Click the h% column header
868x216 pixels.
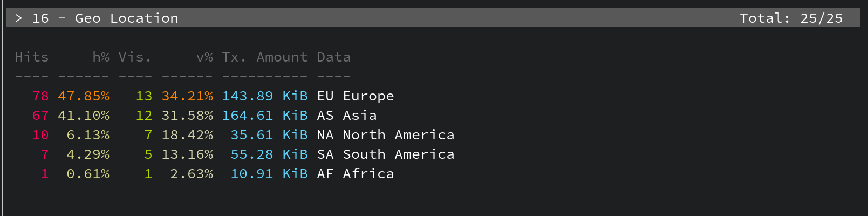click(101, 57)
